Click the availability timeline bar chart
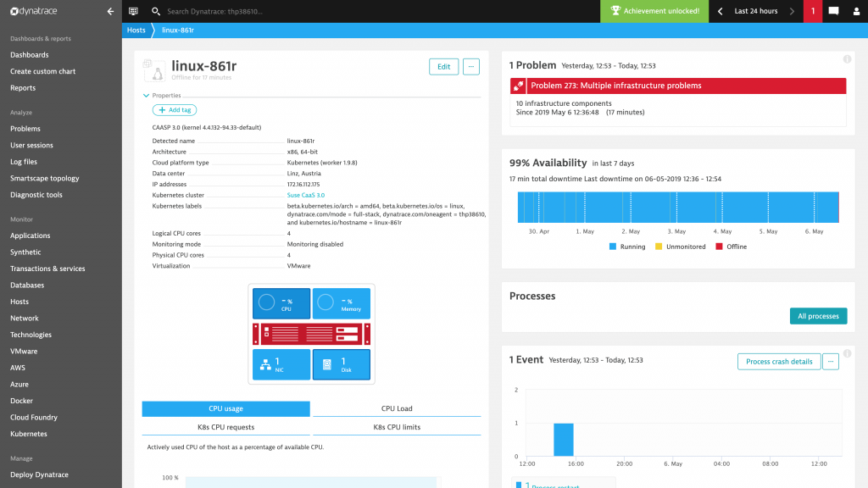868x488 pixels. (x=678, y=208)
